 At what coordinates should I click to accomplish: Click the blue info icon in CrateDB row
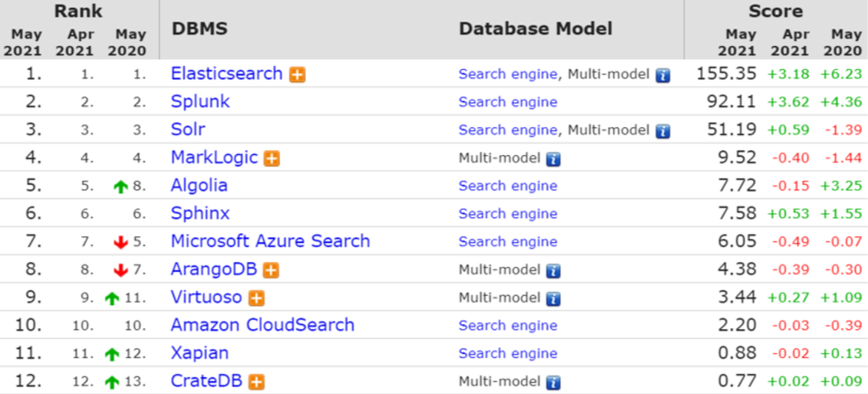tap(554, 383)
